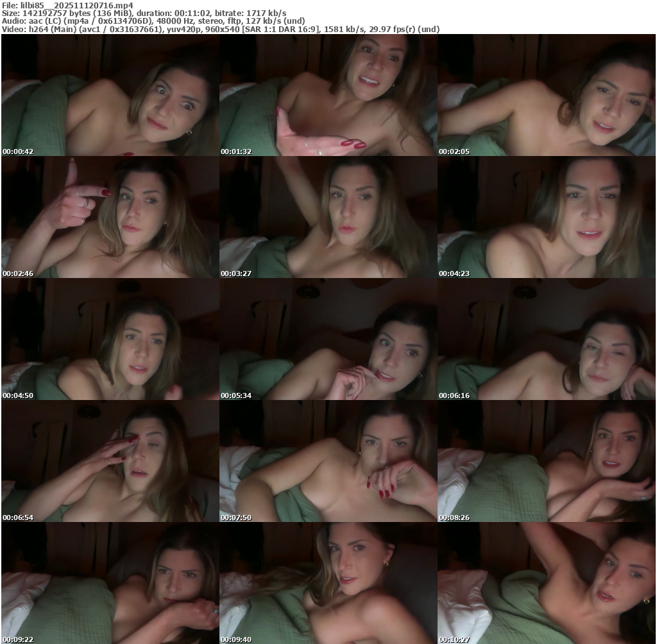Click the thumbnail at timestamp 00:00:42

[x=110, y=95]
